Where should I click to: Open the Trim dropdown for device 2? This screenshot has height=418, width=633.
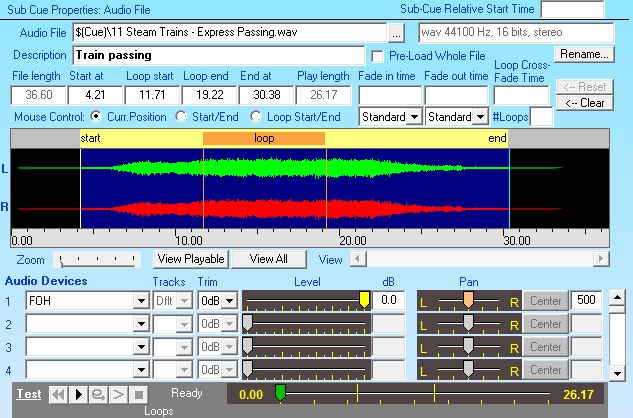pyautogui.click(x=229, y=324)
